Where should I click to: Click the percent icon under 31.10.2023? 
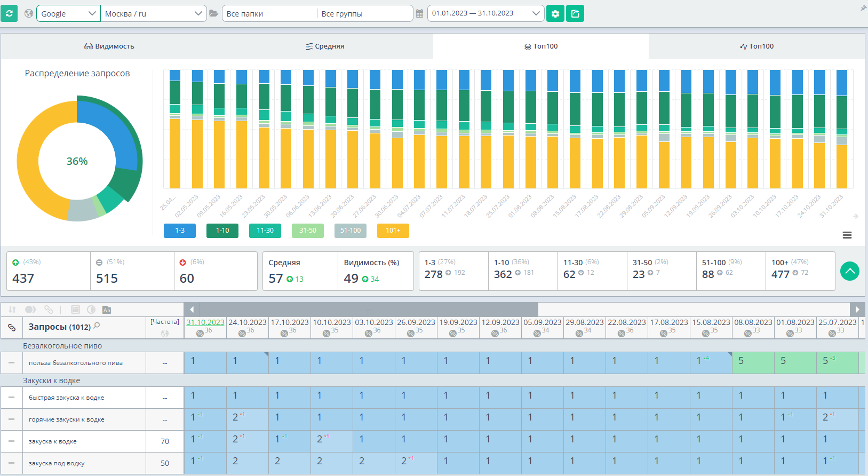click(200, 334)
